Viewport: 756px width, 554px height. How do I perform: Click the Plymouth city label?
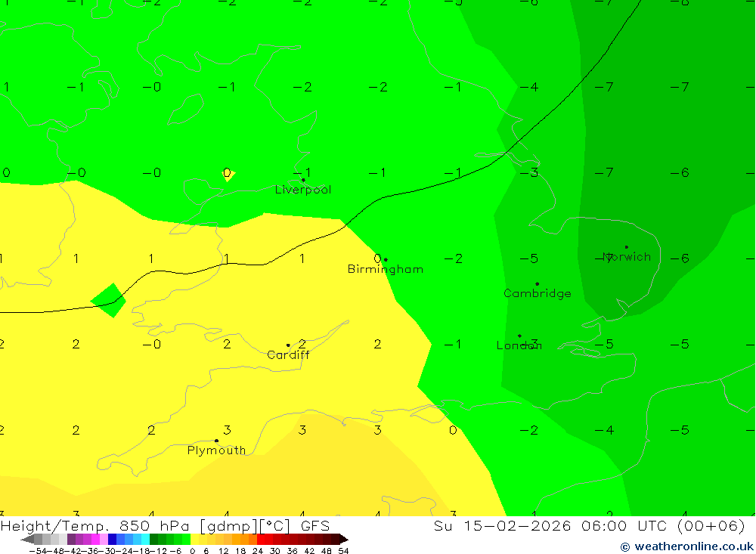coord(216,450)
